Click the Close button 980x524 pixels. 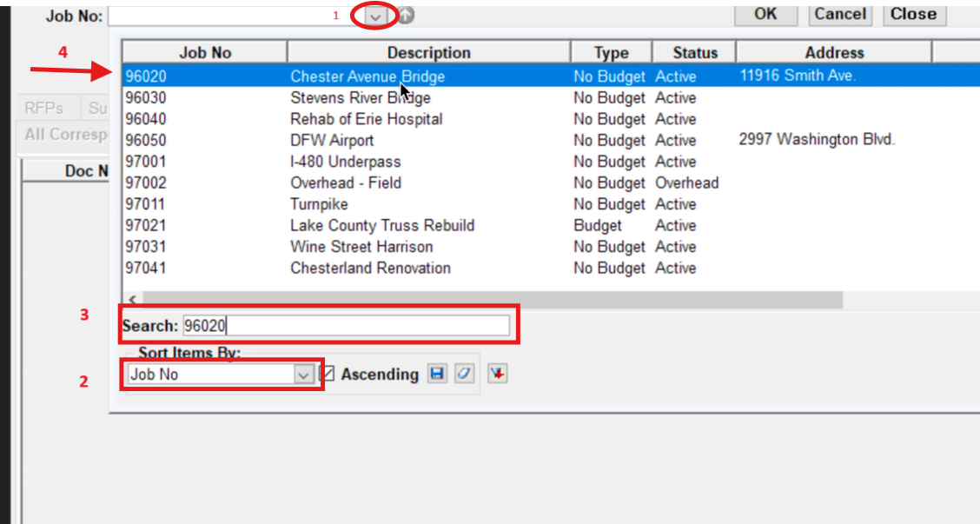pos(914,15)
